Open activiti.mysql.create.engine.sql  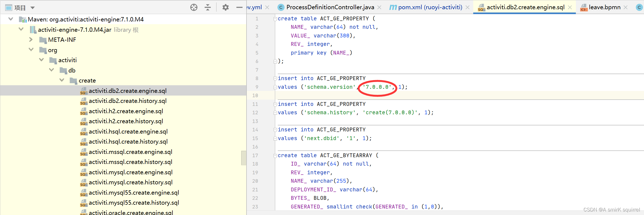131,172
